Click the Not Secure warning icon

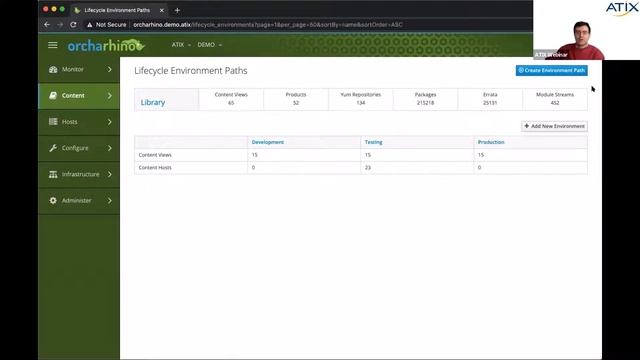89,24
